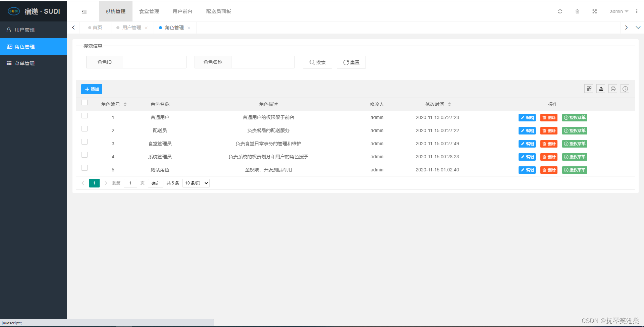This screenshot has width=644, height=327.
Task: Delete the 系统管理员 role
Action: (x=549, y=157)
